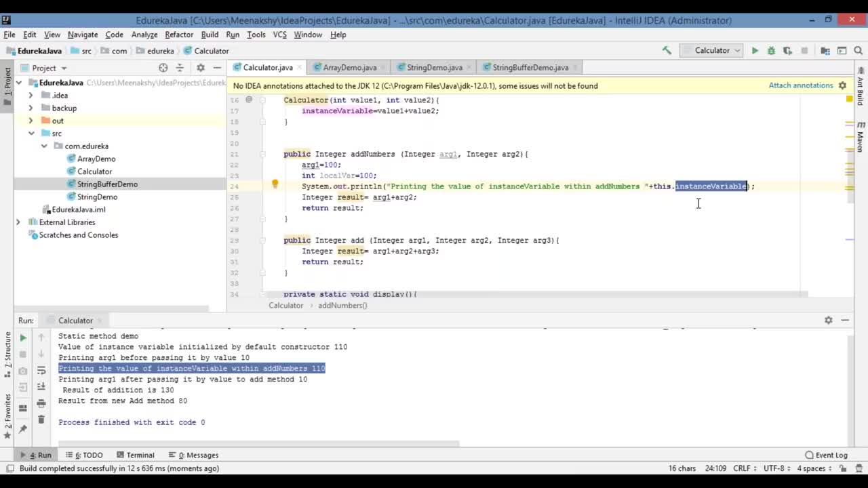The height and width of the screenshot is (488, 868).
Task: Click the Build project hammer icon
Action: pyautogui.click(x=667, y=51)
